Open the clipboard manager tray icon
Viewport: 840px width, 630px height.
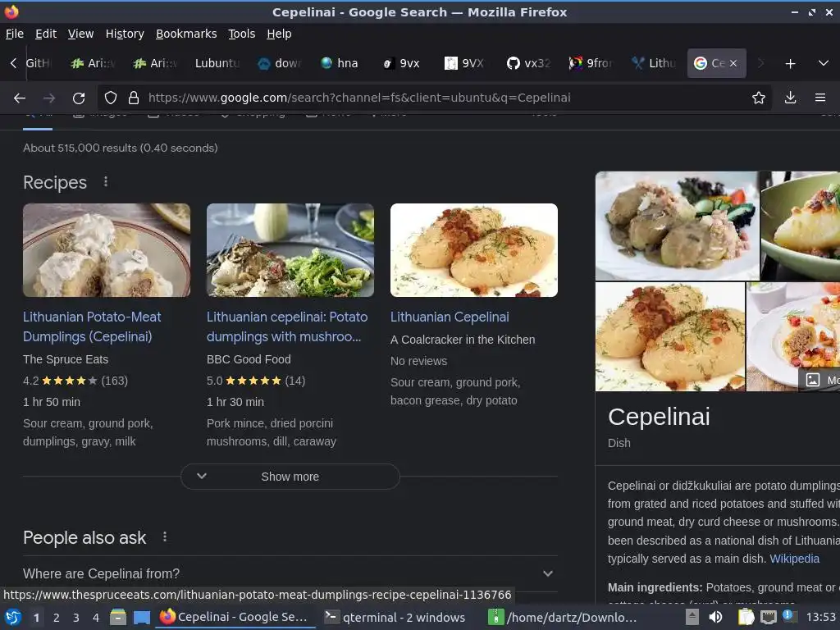coord(746,617)
